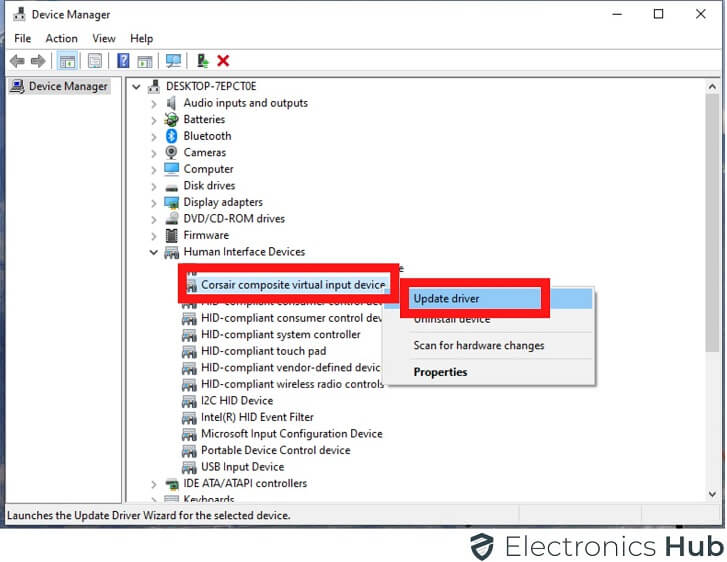Select Properties in the context menu

coord(440,372)
